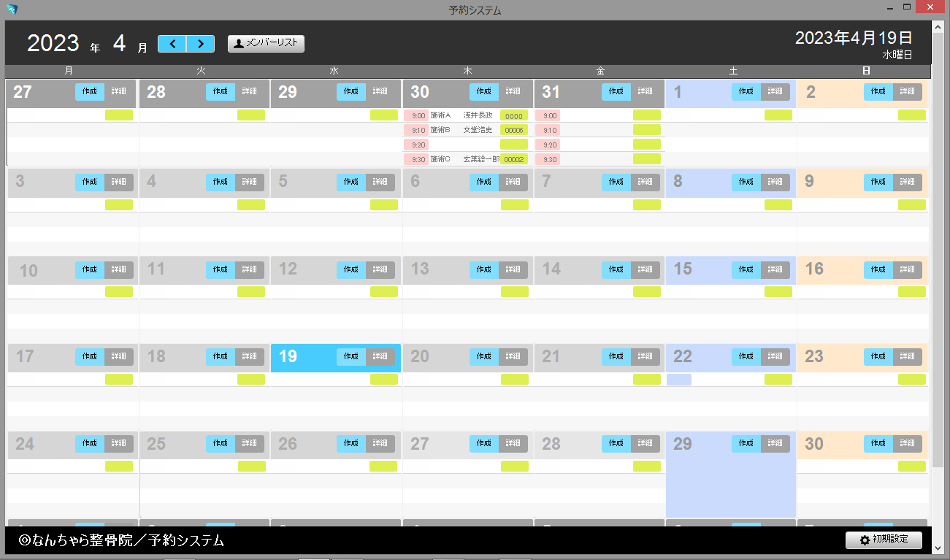Click 作成 on April 24
The height and width of the screenshot is (560, 950).
[90, 444]
